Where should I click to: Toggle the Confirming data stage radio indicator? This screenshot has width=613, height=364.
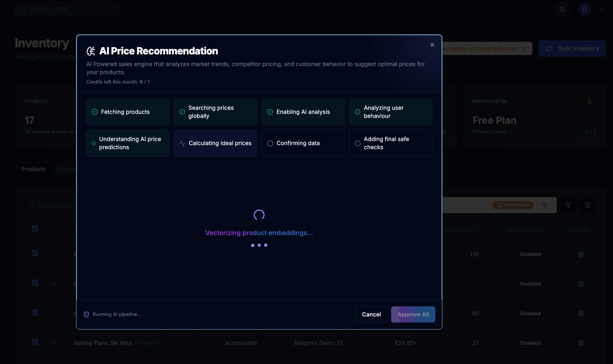pos(270,143)
